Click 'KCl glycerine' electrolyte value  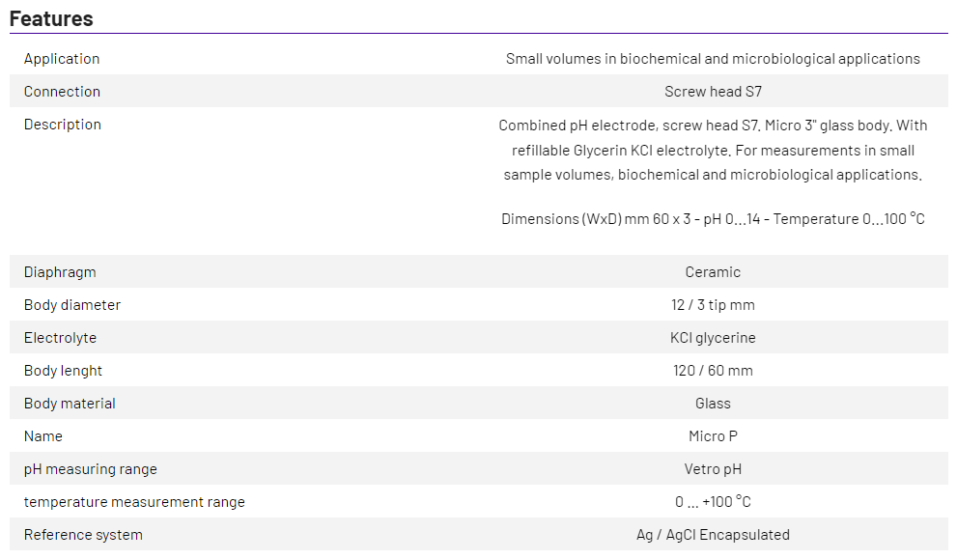click(713, 338)
